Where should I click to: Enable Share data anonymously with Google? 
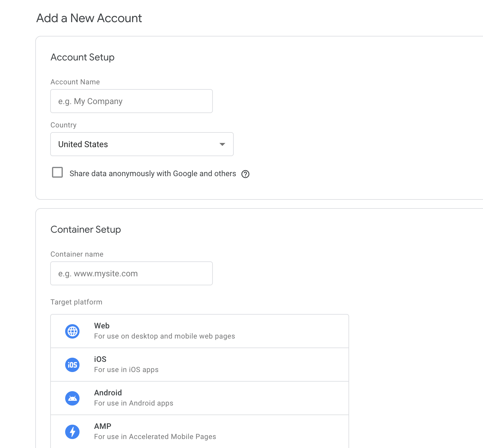[57, 173]
